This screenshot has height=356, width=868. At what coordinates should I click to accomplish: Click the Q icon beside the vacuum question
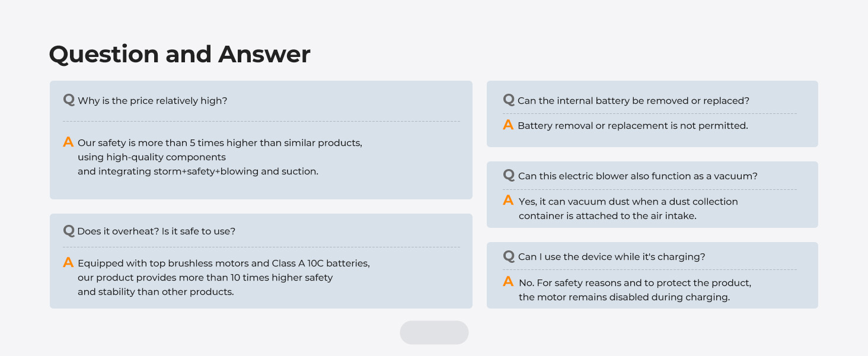click(509, 175)
